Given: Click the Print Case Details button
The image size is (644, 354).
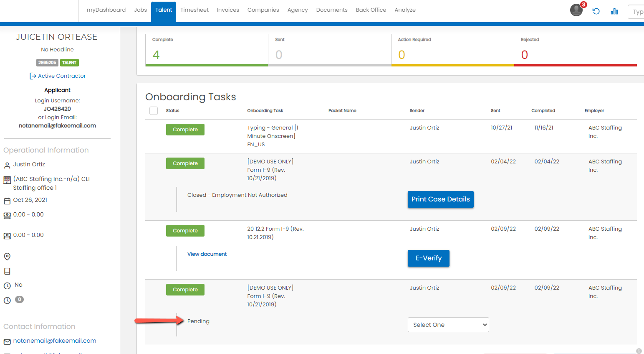Looking at the screenshot, I should pos(440,199).
